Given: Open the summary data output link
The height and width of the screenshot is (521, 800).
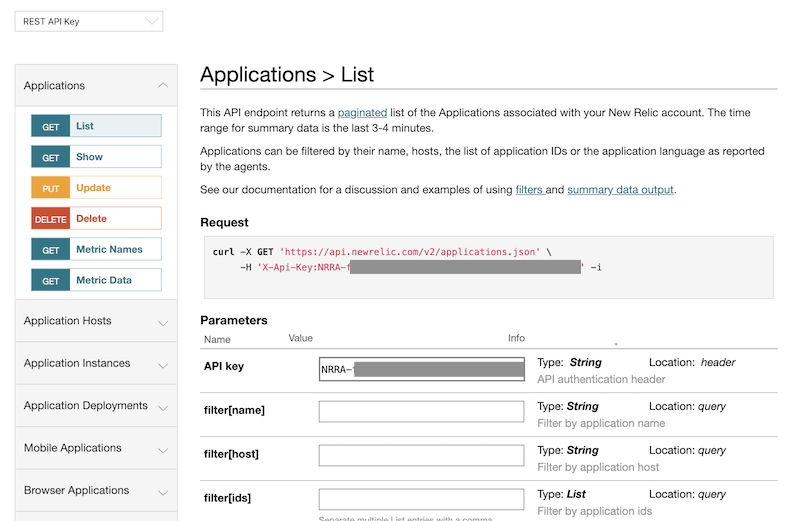Looking at the screenshot, I should click(620, 190).
